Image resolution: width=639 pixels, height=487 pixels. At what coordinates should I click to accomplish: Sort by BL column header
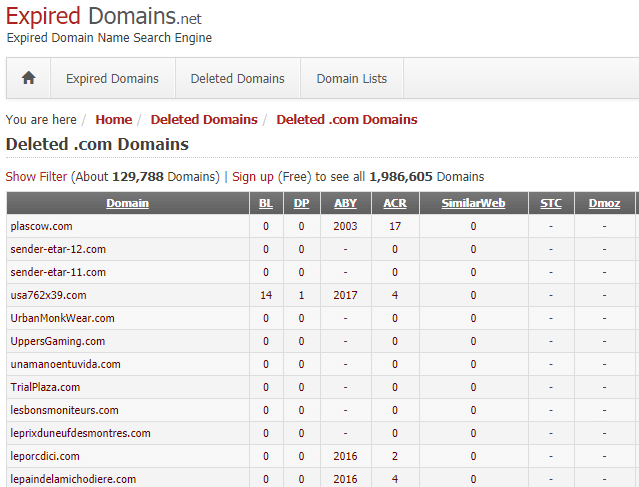[265, 203]
